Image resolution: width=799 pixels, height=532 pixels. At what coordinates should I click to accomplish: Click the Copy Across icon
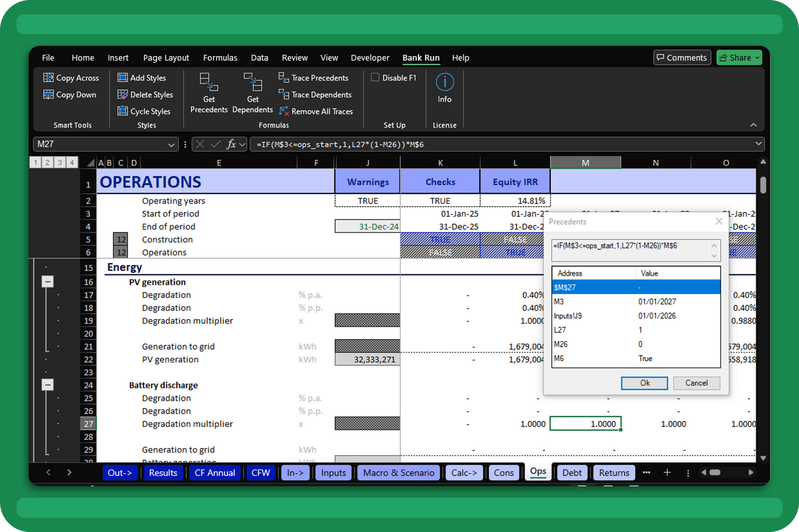pos(49,78)
